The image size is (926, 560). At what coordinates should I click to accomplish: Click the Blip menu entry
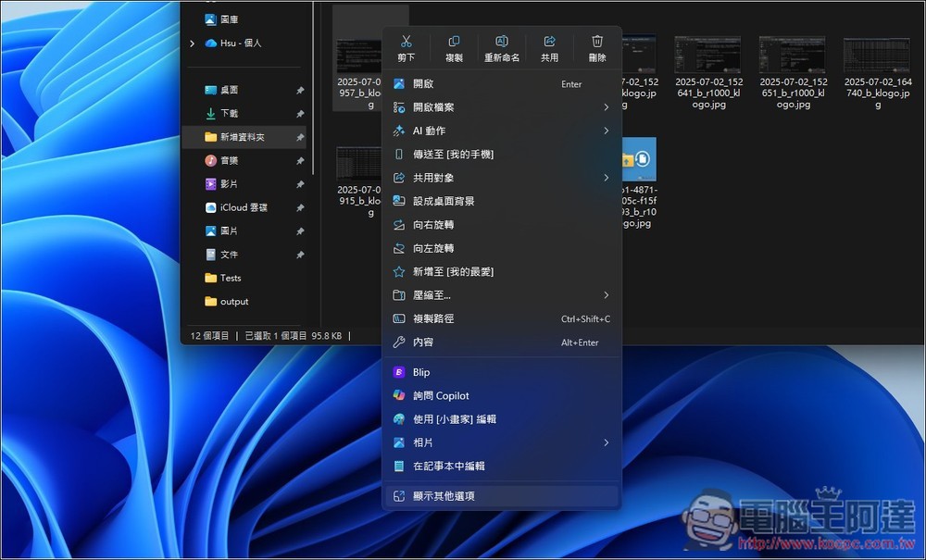(501, 372)
